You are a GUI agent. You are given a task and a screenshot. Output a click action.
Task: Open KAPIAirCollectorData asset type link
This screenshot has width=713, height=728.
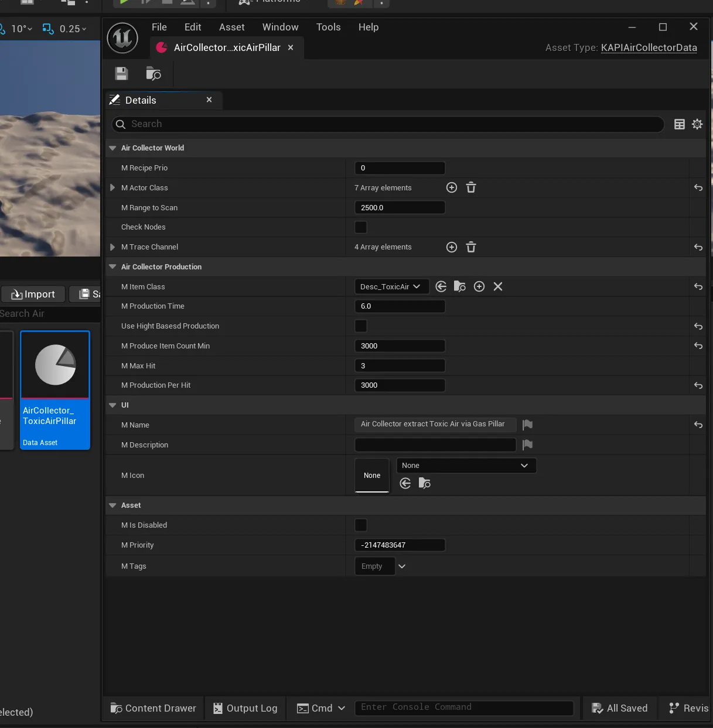[x=649, y=47]
